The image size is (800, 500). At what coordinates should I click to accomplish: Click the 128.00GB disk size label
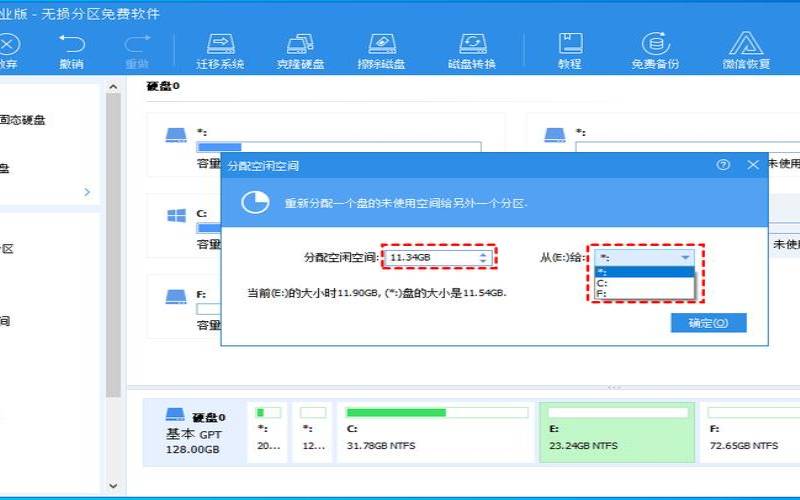pos(193,449)
